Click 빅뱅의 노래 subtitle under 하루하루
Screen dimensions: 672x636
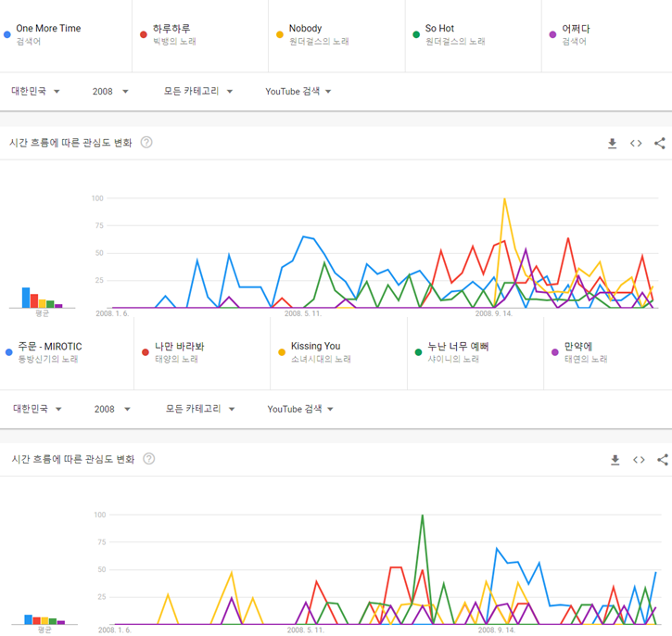pos(174,42)
